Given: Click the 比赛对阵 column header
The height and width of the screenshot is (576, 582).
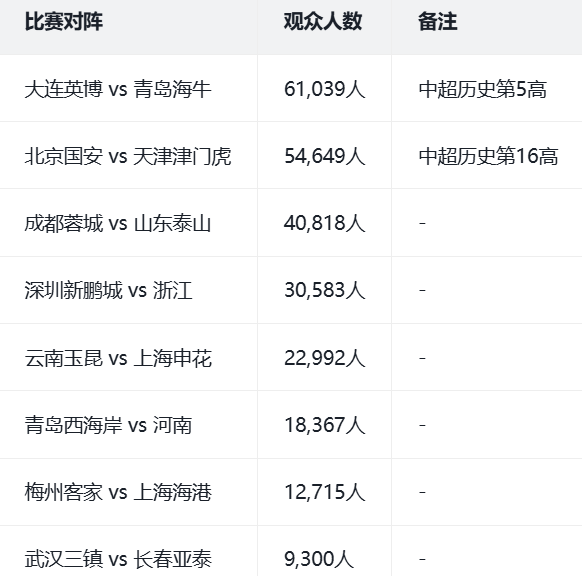Looking at the screenshot, I should coord(63,21).
